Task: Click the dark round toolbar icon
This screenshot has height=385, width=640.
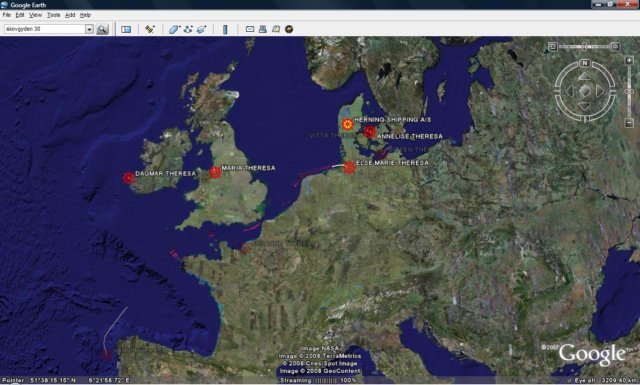Action: 289,29
